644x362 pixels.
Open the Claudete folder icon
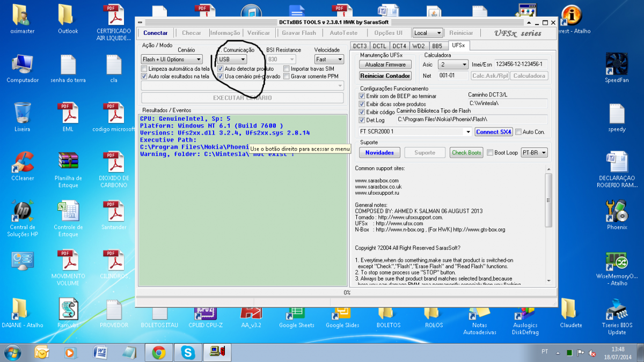point(570,314)
